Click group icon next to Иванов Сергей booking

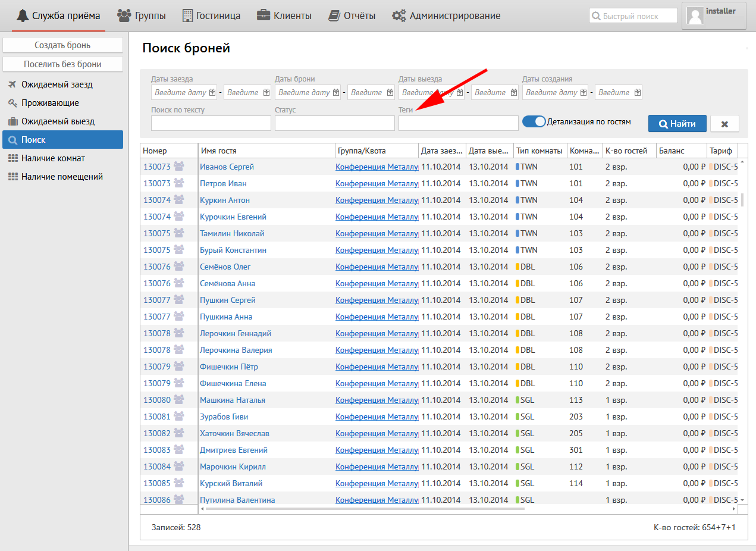(x=178, y=167)
